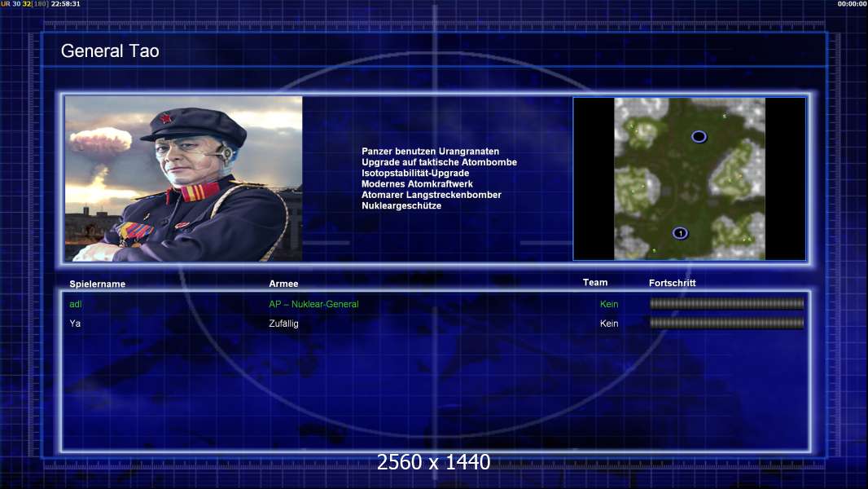The width and height of the screenshot is (868, 489).
Task: Click Atomarer Langstreckenbomber ability line
Action: coord(432,195)
